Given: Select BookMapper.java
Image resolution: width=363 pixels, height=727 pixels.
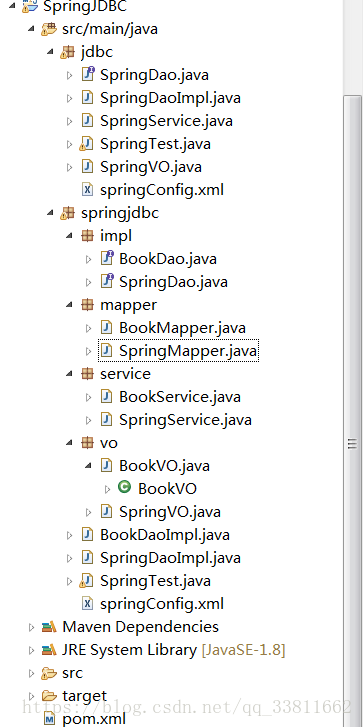Looking at the screenshot, I should click(x=183, y=328).
